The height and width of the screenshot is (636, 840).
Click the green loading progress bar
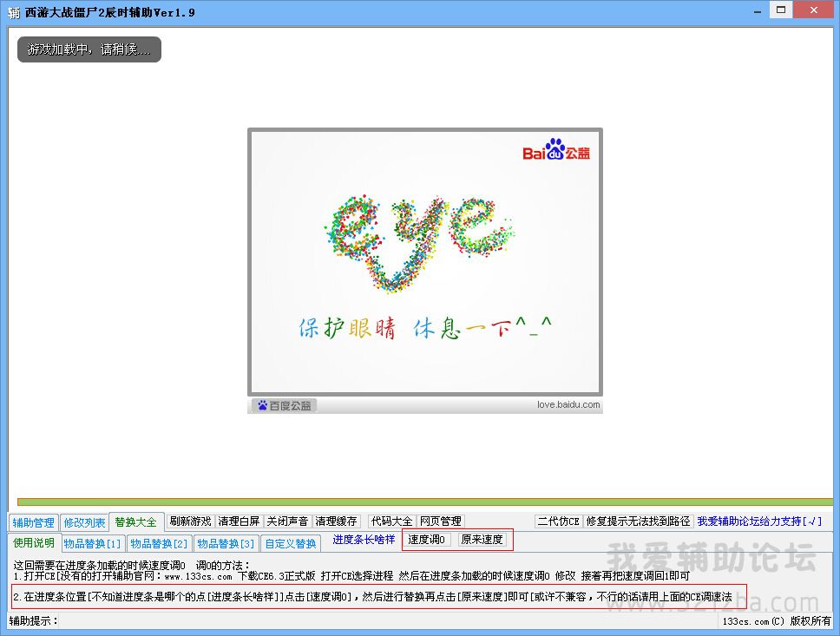coord(425,502)
